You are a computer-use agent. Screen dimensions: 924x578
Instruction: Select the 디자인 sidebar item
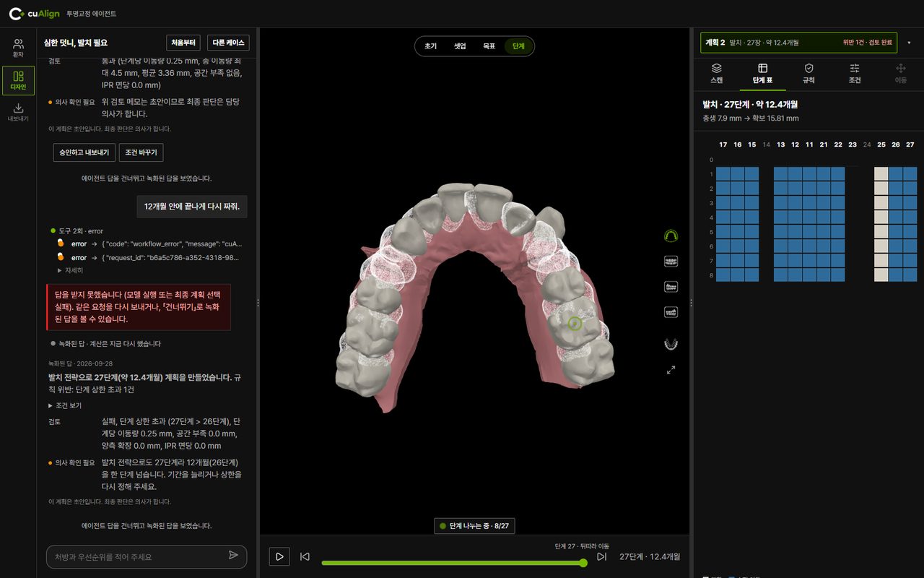(x=18, y=80)
